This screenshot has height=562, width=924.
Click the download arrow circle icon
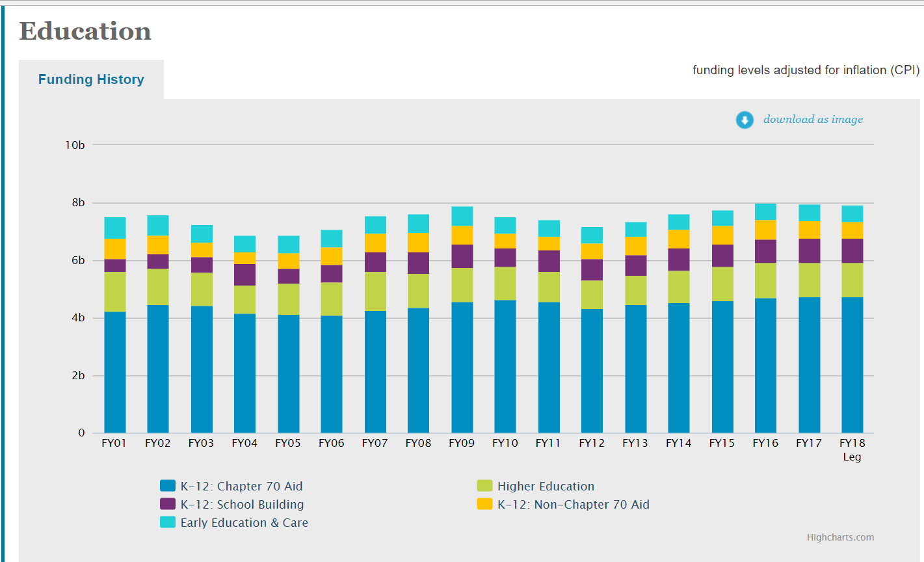pyautogui.click(x=745, y=120)
